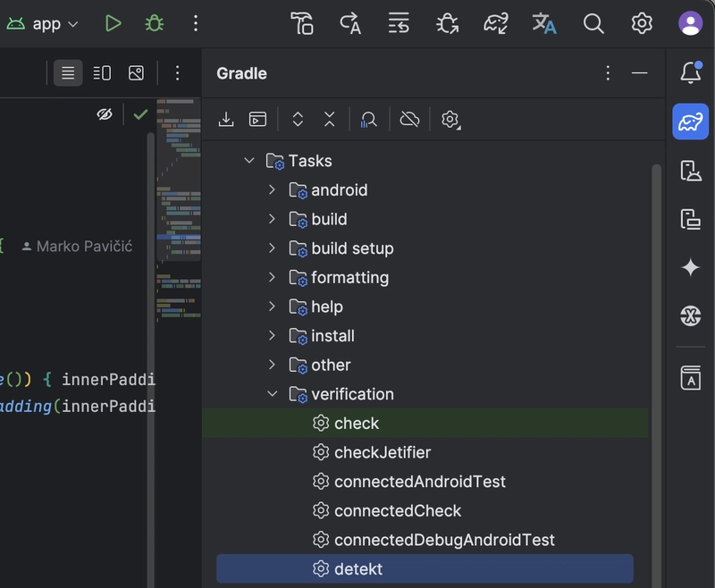Expand the other task group chevron
The image size is (715, 588).
click(272, 365)
